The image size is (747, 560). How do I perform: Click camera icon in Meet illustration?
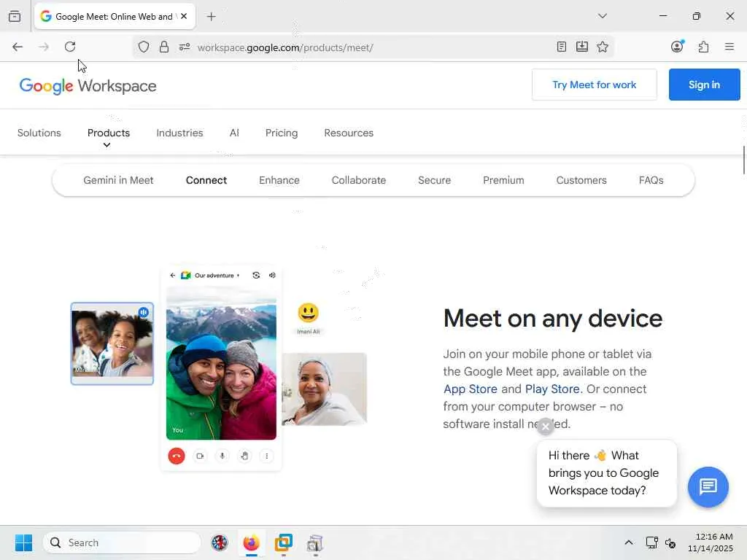[x=200, y=456]
